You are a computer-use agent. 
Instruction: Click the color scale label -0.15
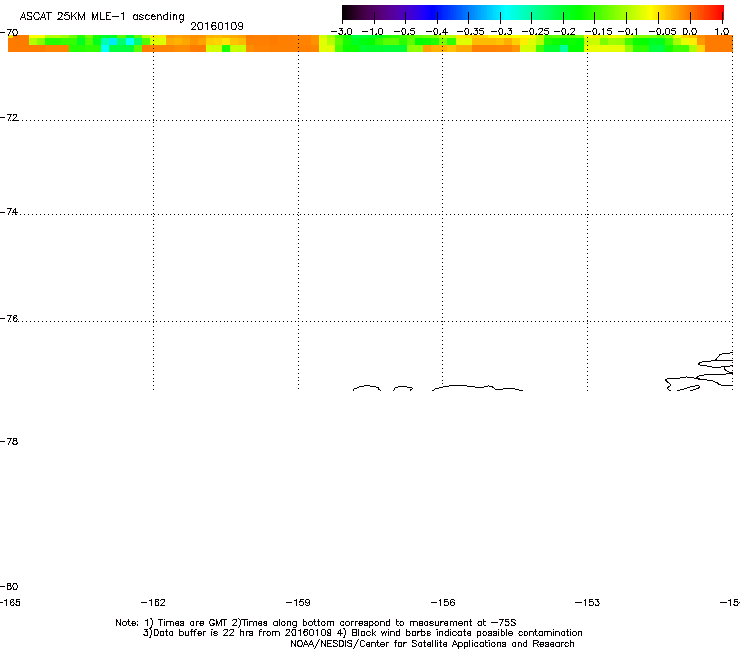pos(598,32)
